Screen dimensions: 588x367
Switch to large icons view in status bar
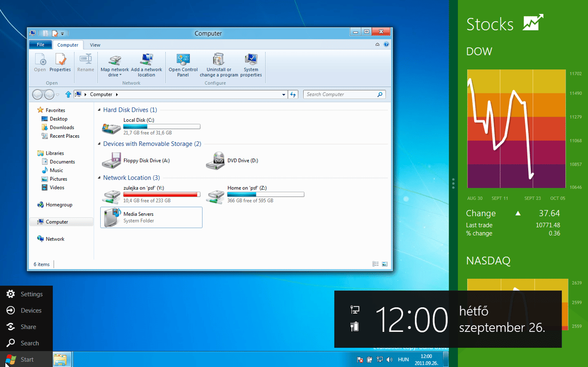[385, 264]
